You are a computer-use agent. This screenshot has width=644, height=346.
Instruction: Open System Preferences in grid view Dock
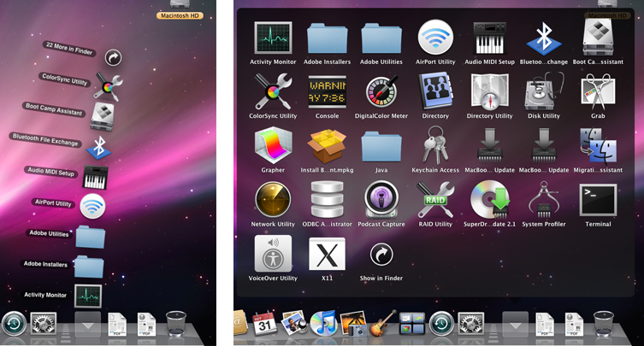coord(471,324)
